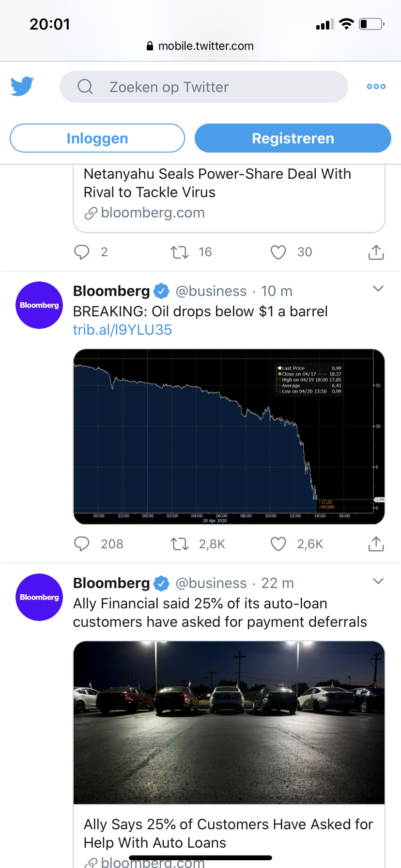Open the trib.al/I9YLU35 link
The width and height of the screenshot is (401, 868).
(x=123, y=330)
